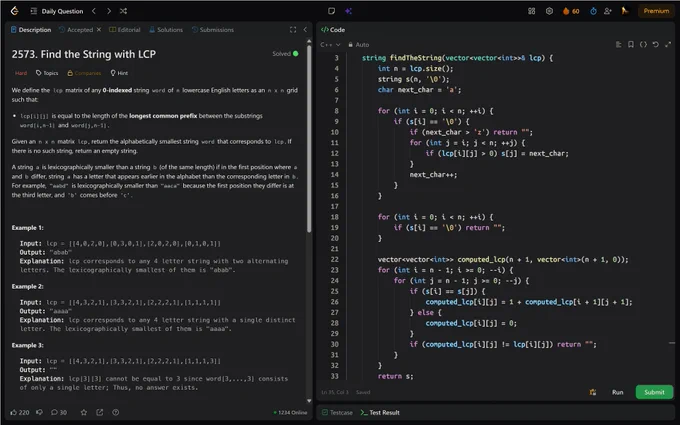Close the Accepted tab

tap(99, 29)
